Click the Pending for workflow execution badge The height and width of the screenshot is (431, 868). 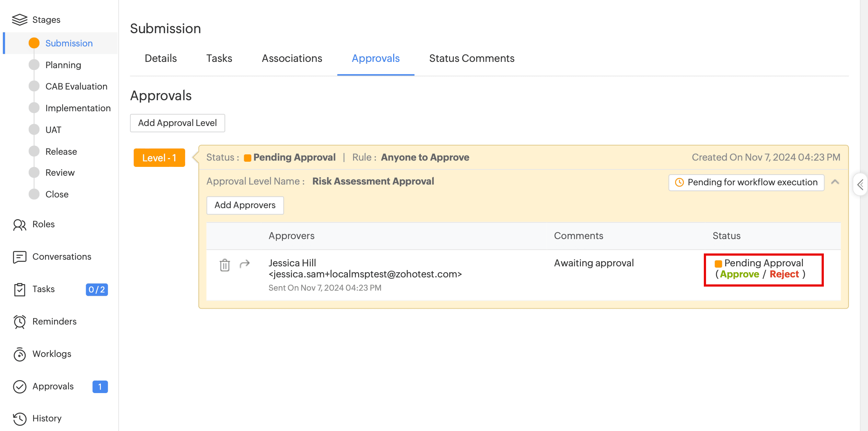coord(746,182)
